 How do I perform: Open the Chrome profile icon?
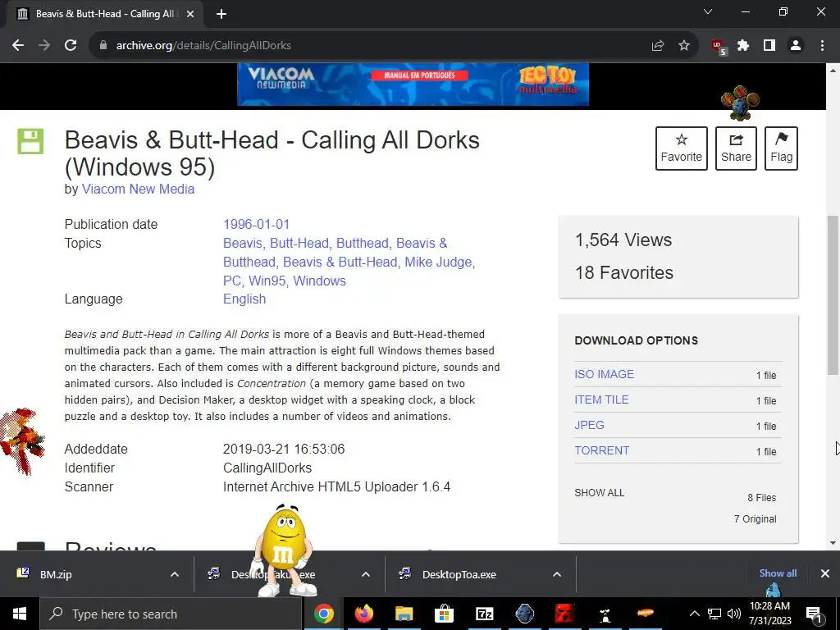coord(796,46)
